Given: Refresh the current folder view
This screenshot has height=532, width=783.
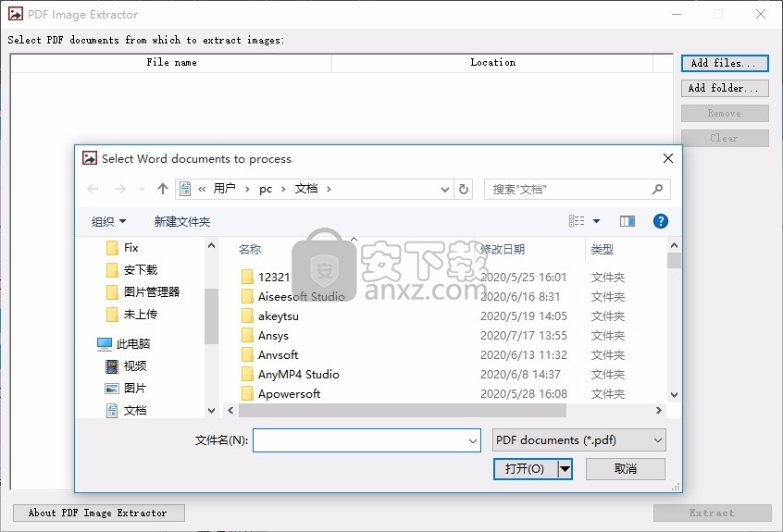Looking at the screenshot, I should pos(464,189).
